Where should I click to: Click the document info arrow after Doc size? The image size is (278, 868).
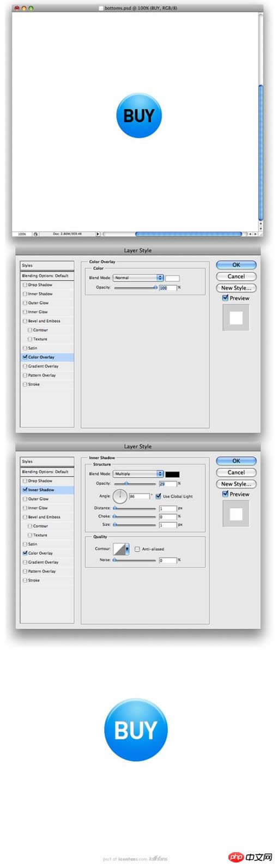(x=98, y=234)
